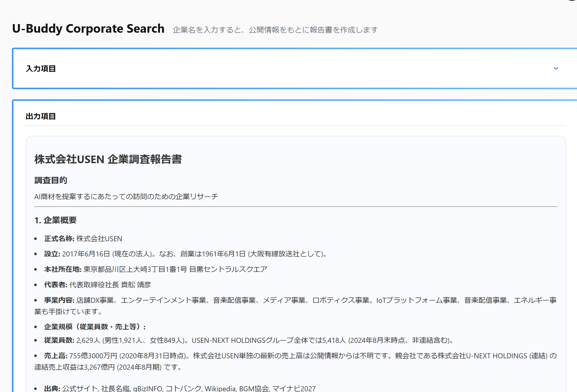Click the 入力項目 section header label

click(x=41, y=69)
